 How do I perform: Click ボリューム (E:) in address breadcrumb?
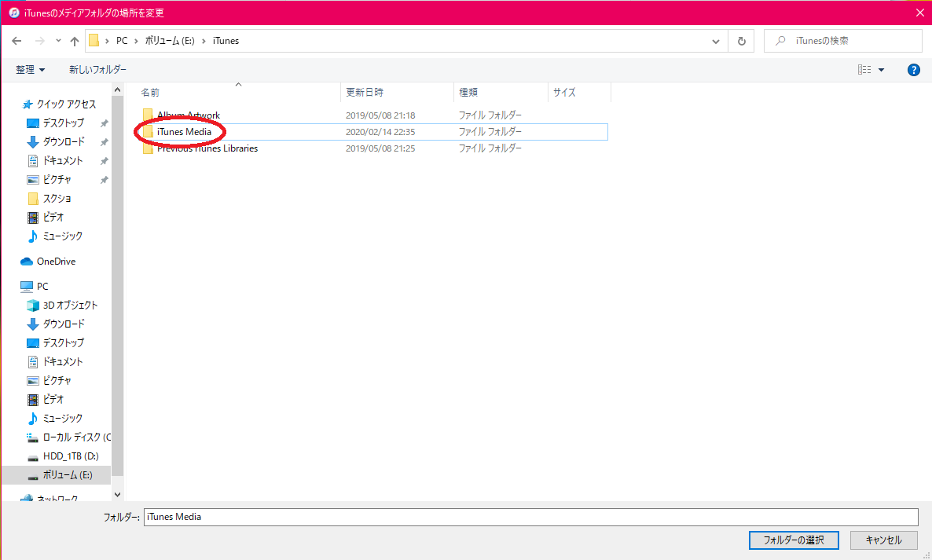[x=170, y=41]
